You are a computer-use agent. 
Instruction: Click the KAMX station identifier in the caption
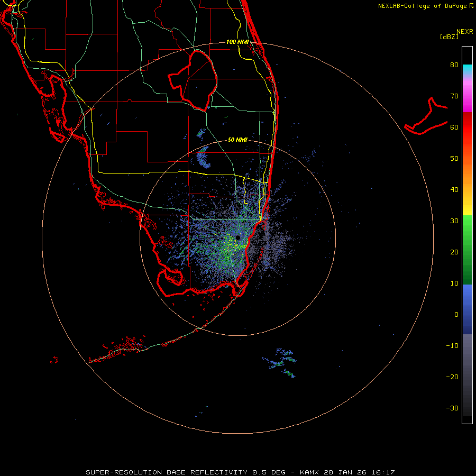[x=310, y=472]
